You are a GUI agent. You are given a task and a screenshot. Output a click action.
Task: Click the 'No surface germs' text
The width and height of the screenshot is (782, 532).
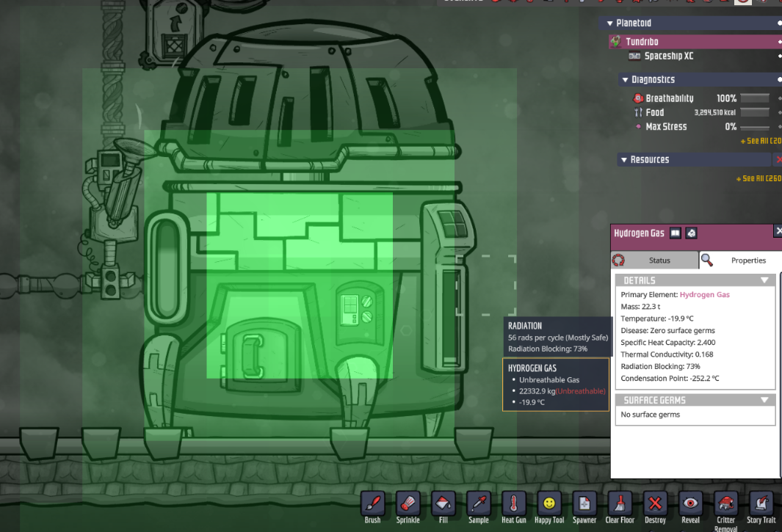pyautogui.click(x=650, y=415)
